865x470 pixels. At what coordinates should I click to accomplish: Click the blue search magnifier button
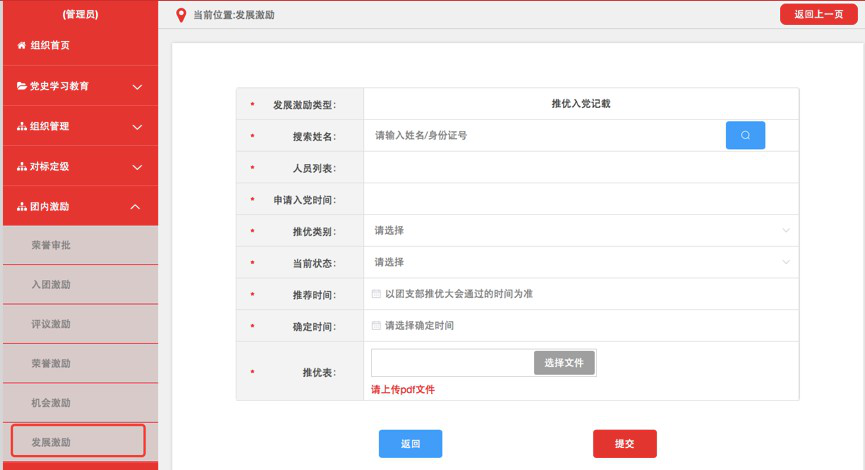click(x=745, y=135)
